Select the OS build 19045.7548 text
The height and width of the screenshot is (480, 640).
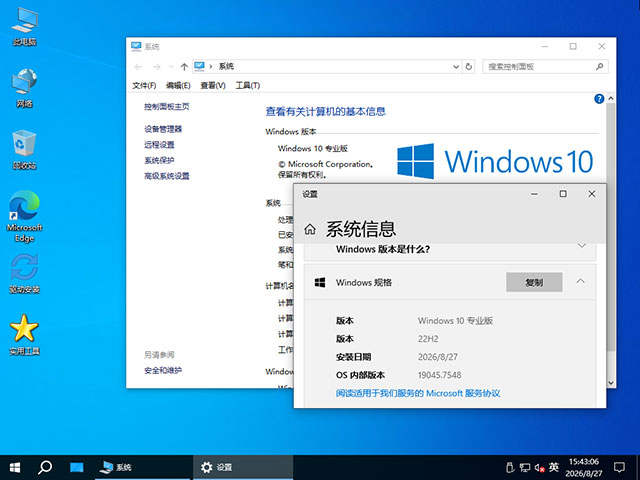coord(440,375)
